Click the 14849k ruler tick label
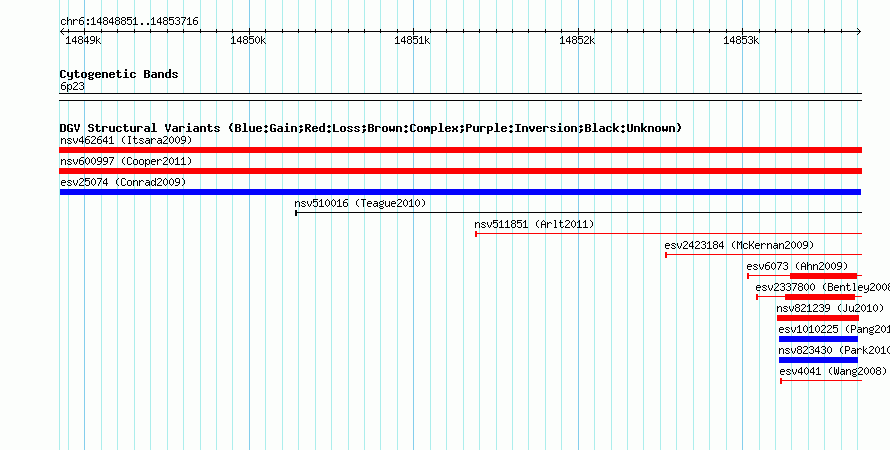The height and width of the screenshot is (450, 890). pyautogui.click(x=83, y=40)
